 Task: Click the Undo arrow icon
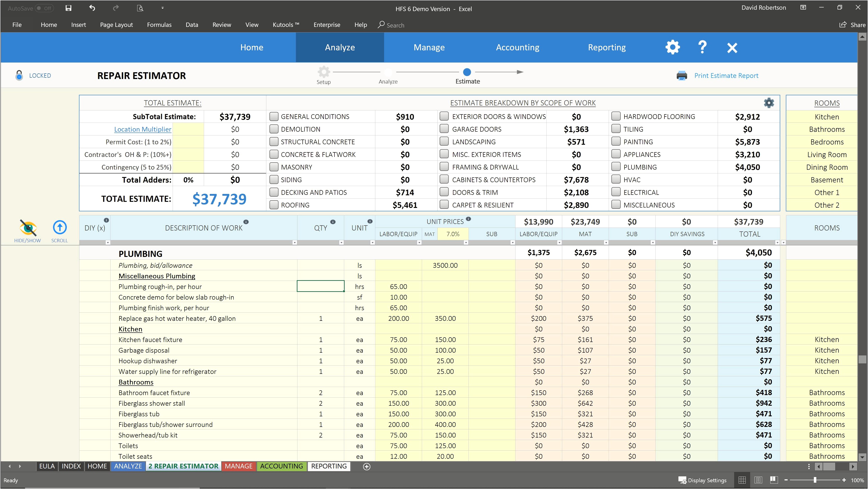pyautogui.click(x=92, y=8)
